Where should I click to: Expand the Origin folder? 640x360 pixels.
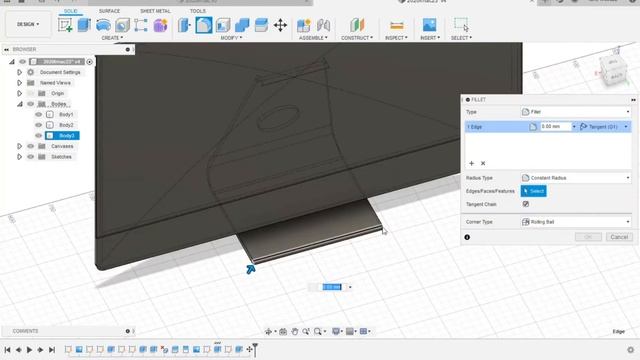(19, 93)
